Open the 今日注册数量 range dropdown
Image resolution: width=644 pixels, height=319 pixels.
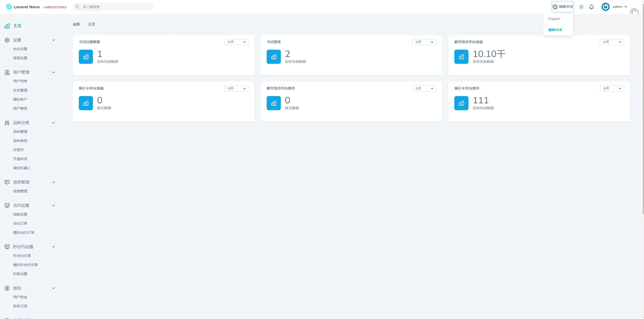pyautogui.click(x=236, y=42)
